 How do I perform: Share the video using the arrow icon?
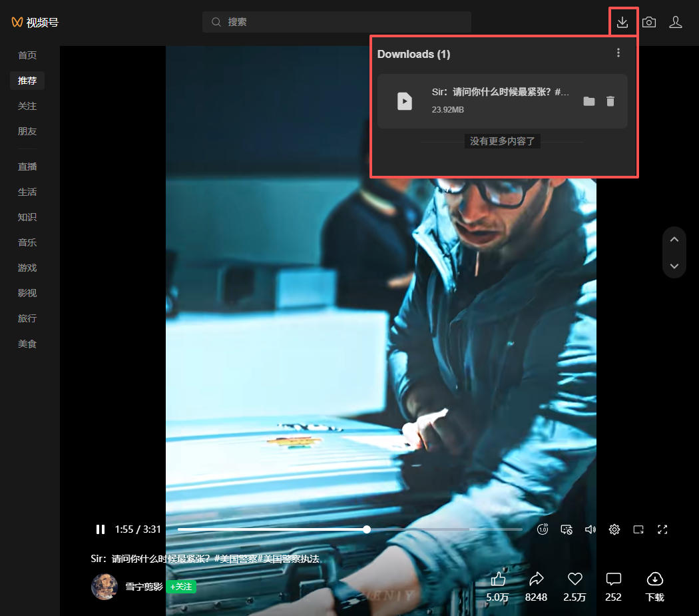(x=536, y=579)
